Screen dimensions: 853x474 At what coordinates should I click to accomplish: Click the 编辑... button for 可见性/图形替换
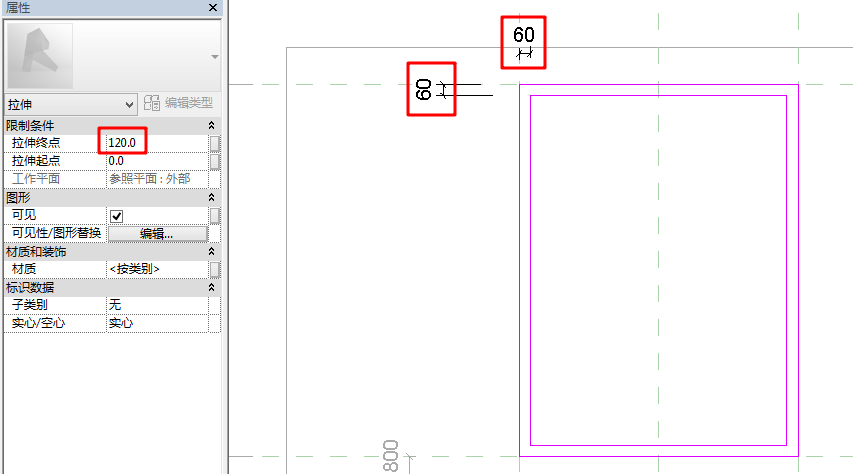[157, 234]
